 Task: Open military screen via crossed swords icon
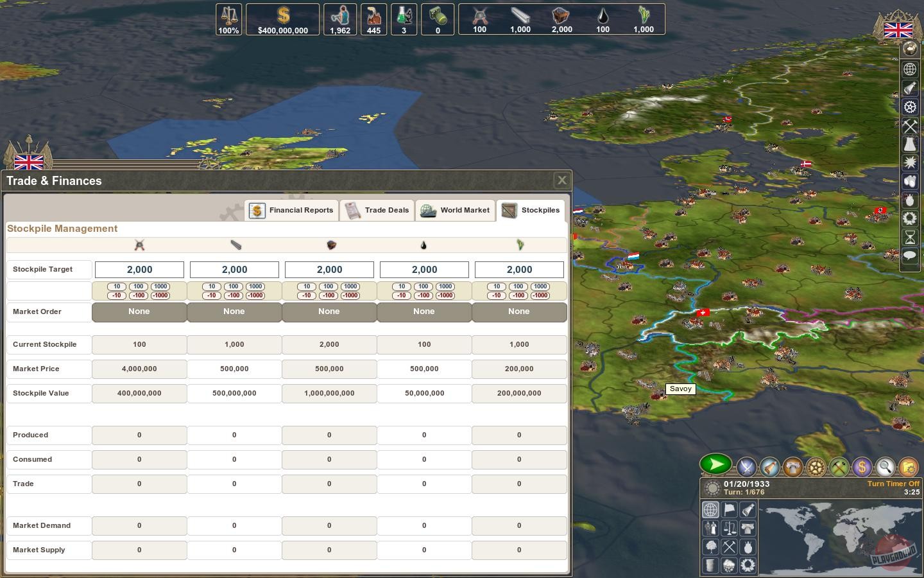coord(746,467)
